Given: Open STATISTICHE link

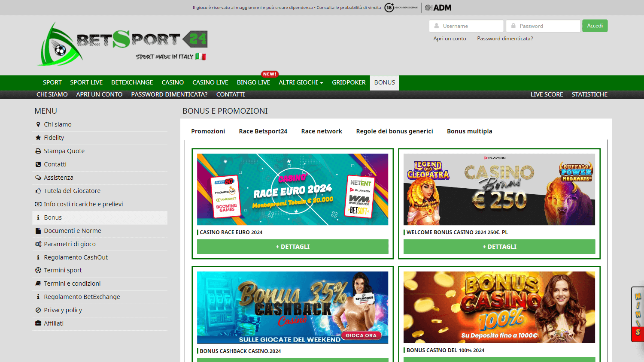Looking at the screenshot, I should [x=589, y=94].
